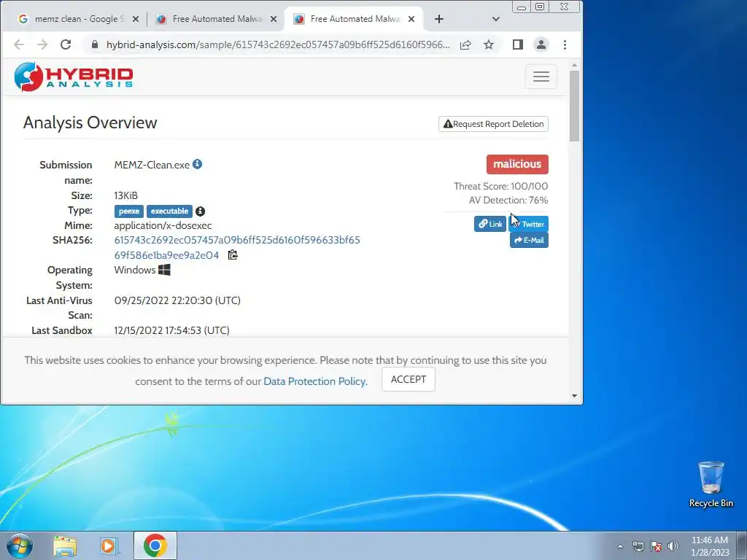Screen dimensions: 747x560
Task: Select the Recycle Bin desktop icon
Action: tap(711, 485)
